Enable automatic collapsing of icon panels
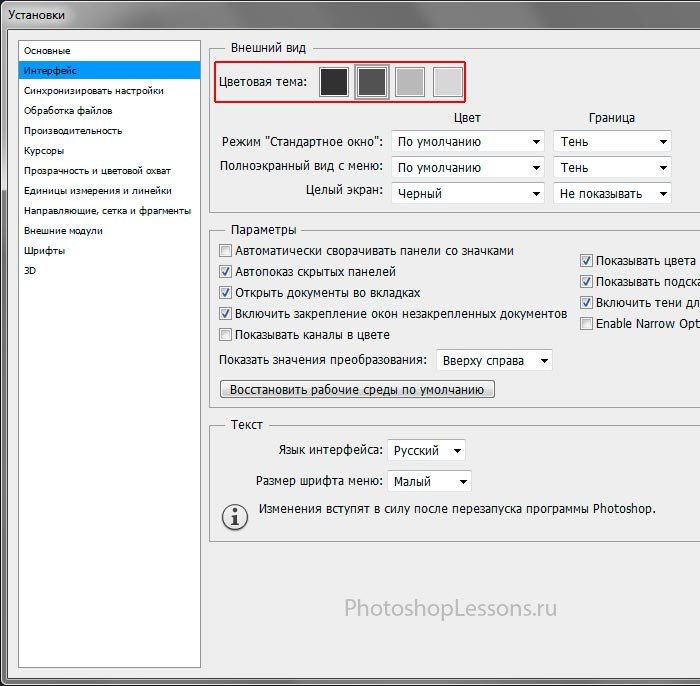This screenshot has height=686, width=700. point(225,251)
